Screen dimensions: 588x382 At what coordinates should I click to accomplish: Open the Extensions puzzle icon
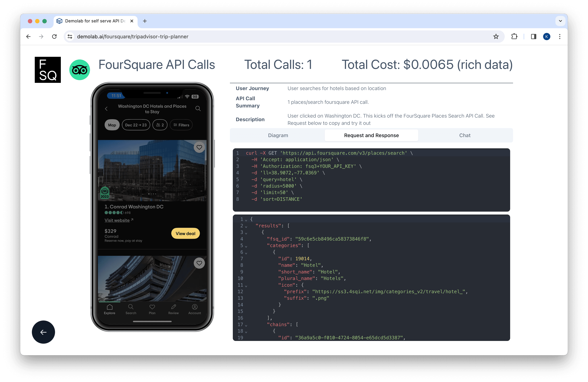pos(514,37)
